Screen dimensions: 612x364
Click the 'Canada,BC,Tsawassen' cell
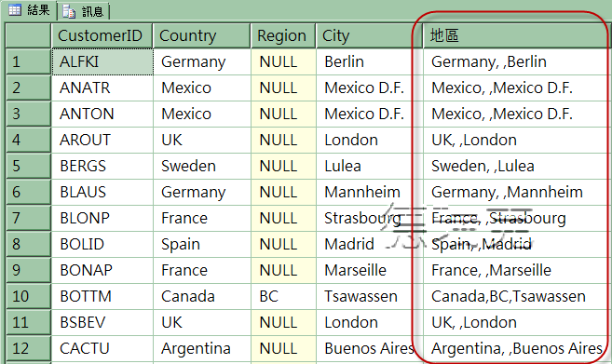518,296
